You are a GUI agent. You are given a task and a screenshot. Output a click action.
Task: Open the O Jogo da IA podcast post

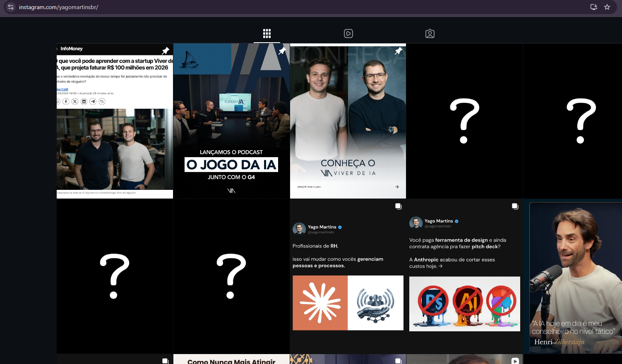tap(231, 124)
